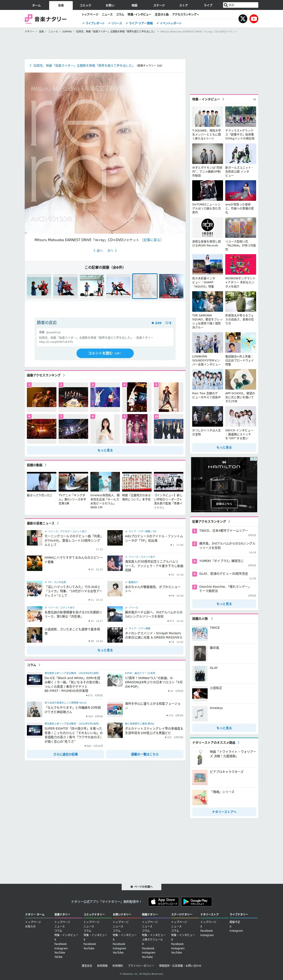
Task: Go back via the gallery title chevron
Action: click(x=31, y=66)
